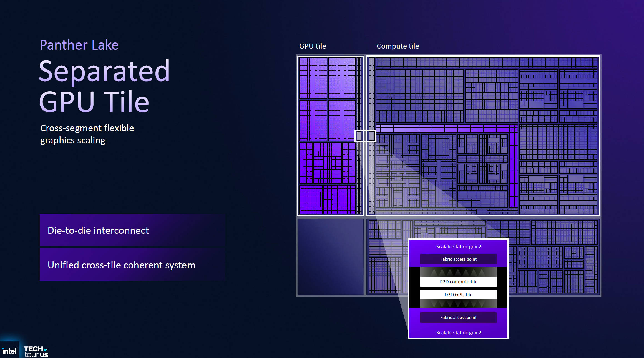Click the GPU tile label

313,46
